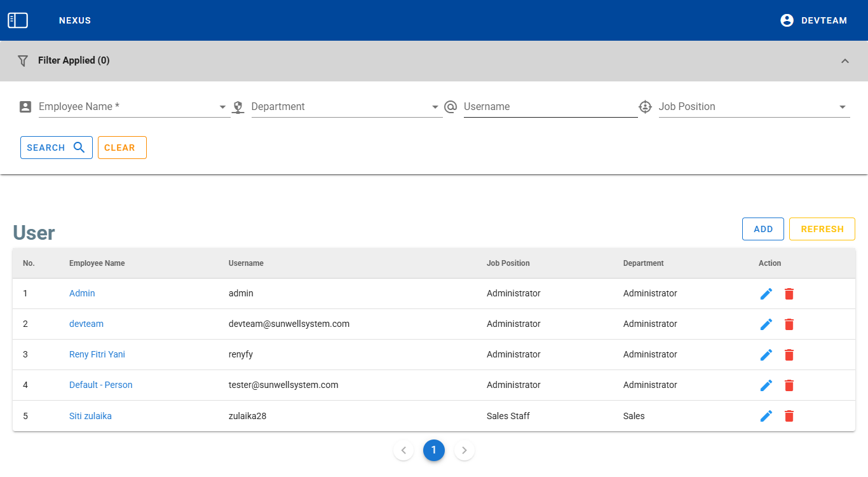The height and width of the screenshot is (477, 868).
Task: Refresh the user list with REFRESH
Action: (822, 229)
